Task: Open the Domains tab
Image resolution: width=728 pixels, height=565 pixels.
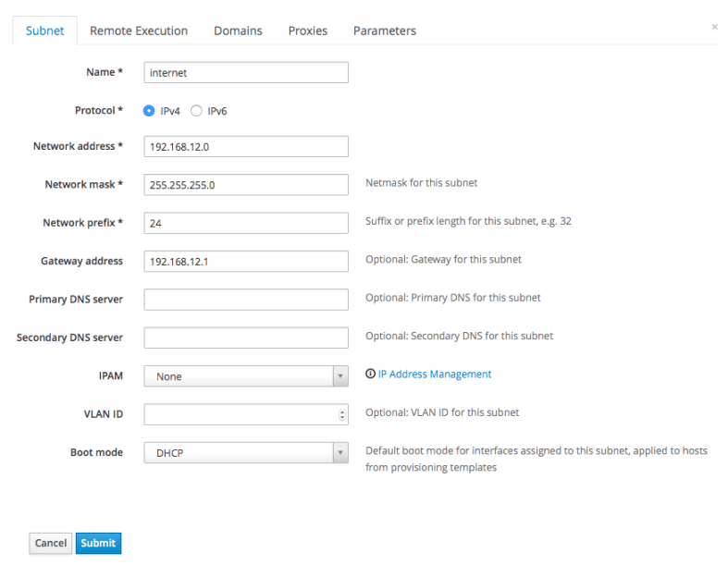Action: [238, 31]
